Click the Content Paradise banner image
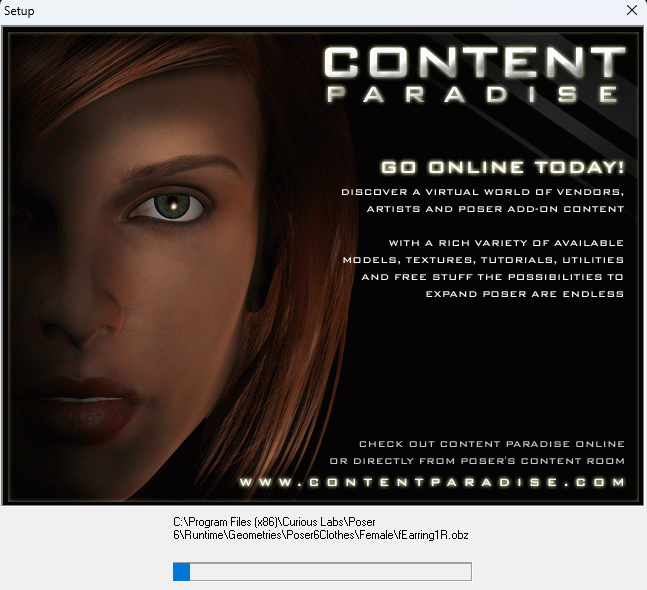The height and width of the screenshot is (590, 647). tap(323, 266)
